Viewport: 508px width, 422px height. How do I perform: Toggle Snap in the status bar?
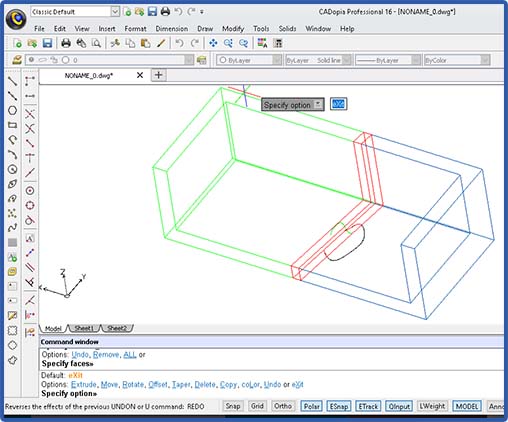click(233, 406)
